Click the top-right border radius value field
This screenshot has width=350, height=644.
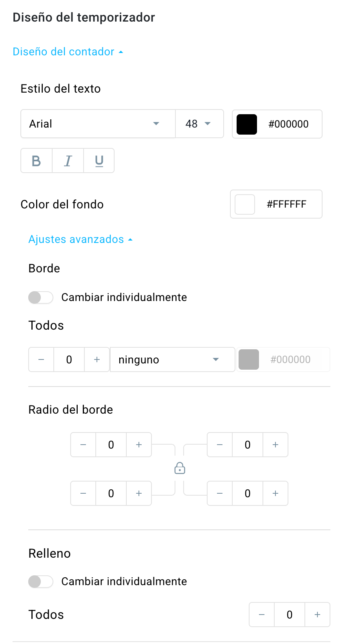point(248,445)
